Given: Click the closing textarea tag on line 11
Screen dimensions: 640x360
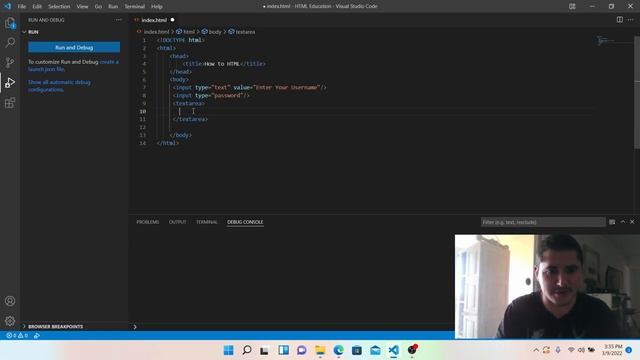Looking at the screenshot, I should click(190, 119).
